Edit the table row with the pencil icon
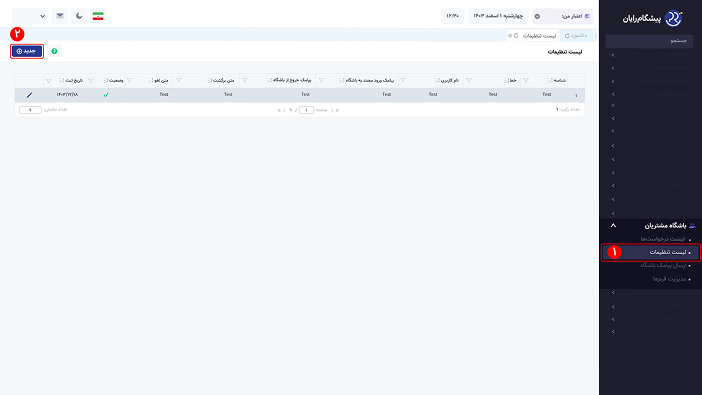Viewport: 702px width, 395px height. pos(30,95)
